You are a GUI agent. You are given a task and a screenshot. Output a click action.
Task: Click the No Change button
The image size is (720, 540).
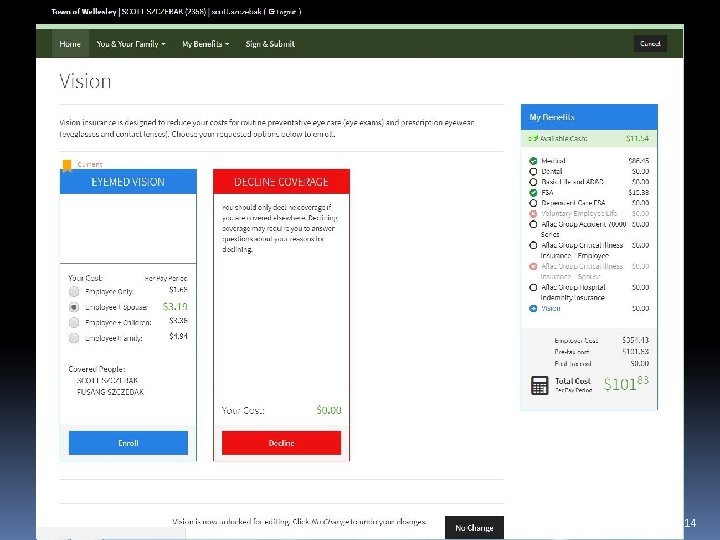tap(474, 528)
